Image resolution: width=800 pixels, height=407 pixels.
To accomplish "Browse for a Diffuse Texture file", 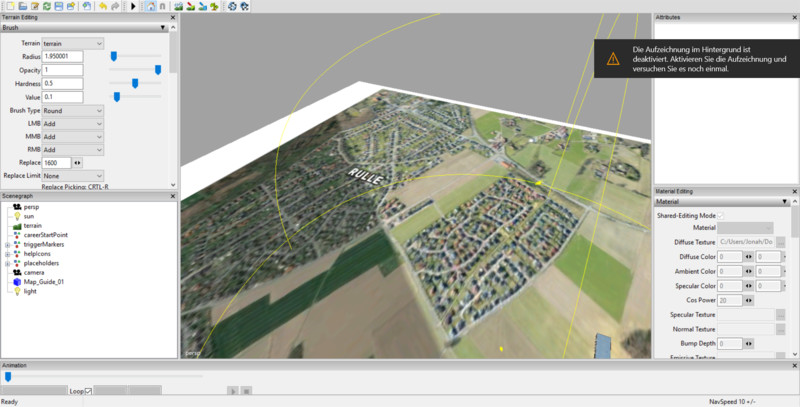I will (780, 242).
